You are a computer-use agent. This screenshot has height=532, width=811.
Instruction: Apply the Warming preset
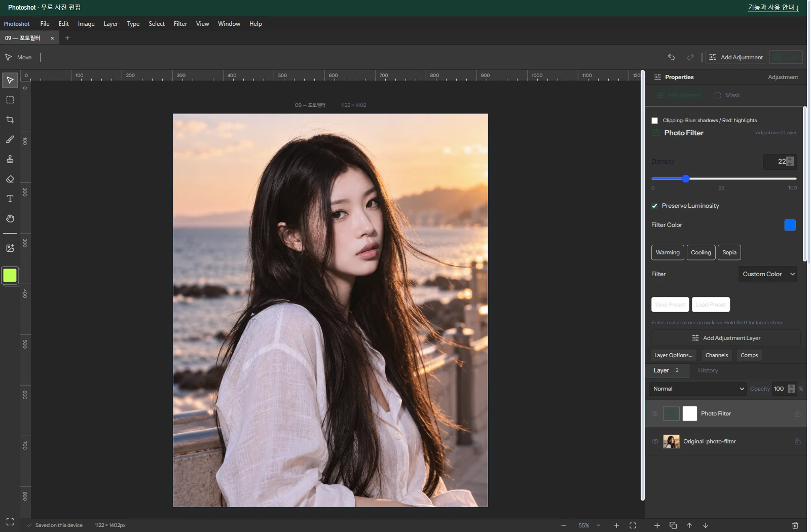(x=668, y=252)
